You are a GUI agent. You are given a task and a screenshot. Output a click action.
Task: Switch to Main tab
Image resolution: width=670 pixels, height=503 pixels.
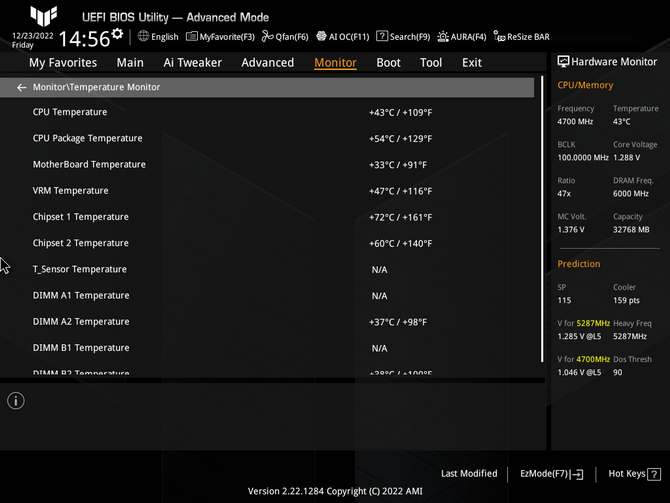pyautogui.click(x=130, y=63)
